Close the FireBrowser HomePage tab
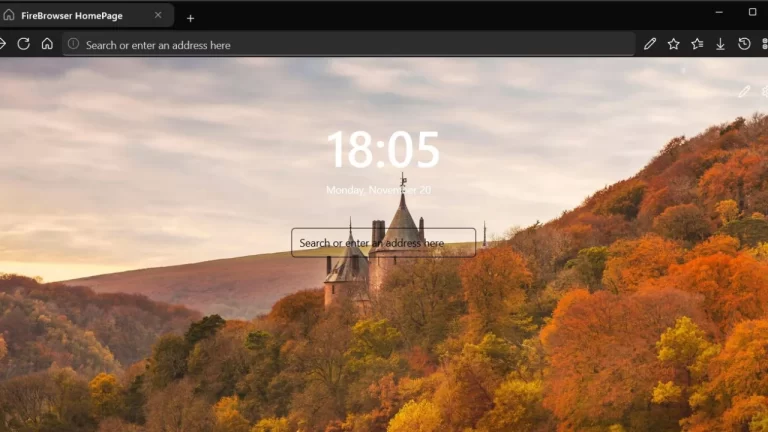 tap(158, 15)
